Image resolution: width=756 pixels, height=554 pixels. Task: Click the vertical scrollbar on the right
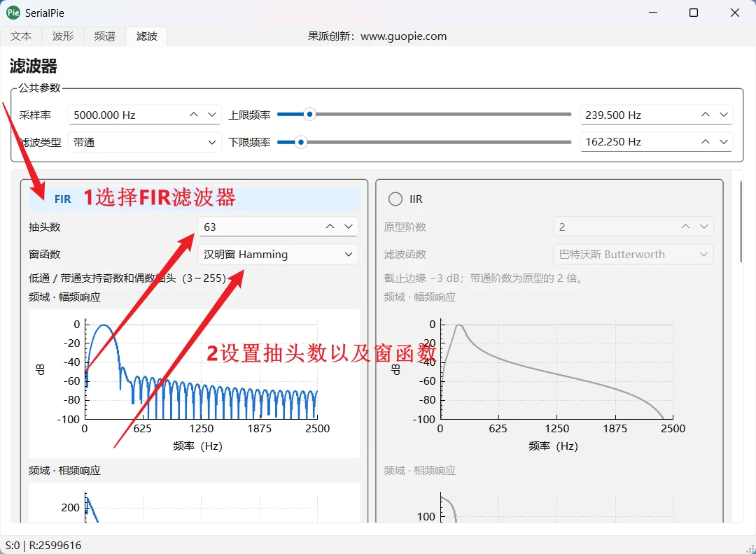click(741, 222)
